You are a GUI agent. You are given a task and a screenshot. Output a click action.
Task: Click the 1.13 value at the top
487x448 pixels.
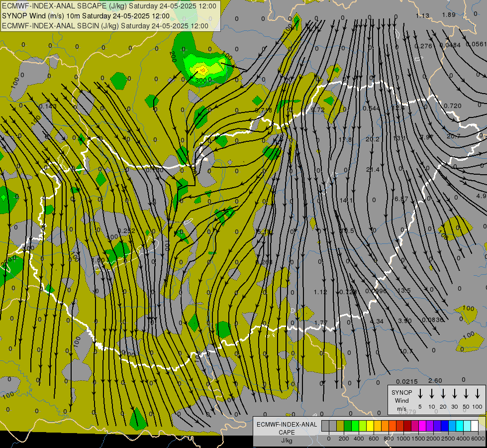[x=422, y=15]
